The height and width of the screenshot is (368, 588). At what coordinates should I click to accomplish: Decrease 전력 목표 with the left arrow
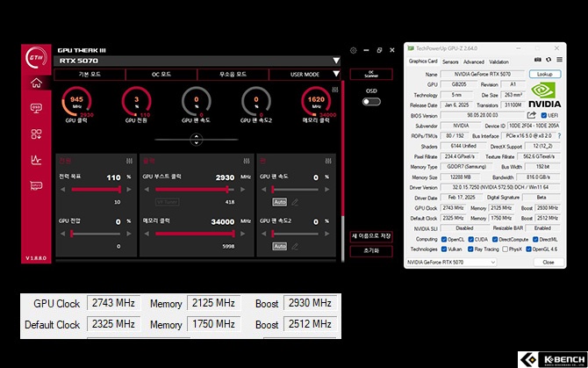63,190
